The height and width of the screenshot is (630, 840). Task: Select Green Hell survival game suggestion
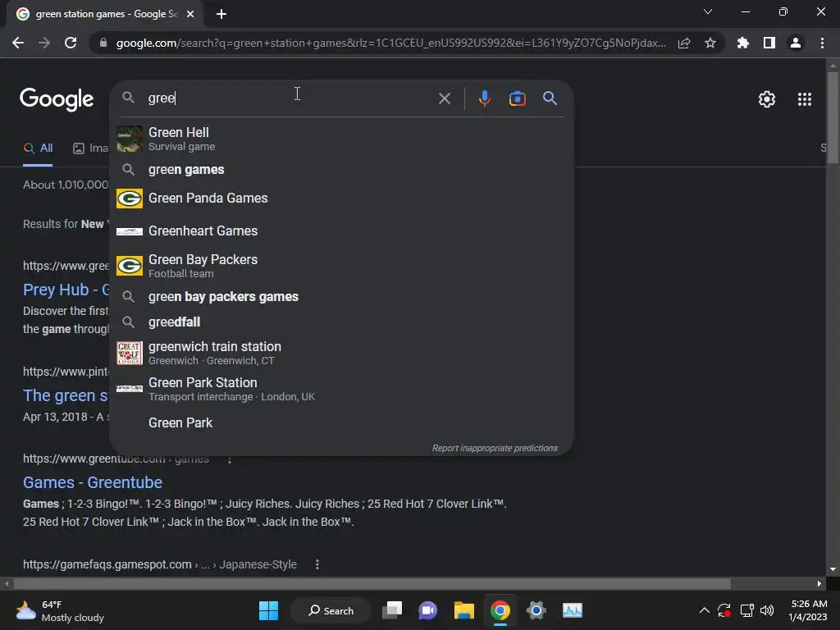(x=342, y=139)
